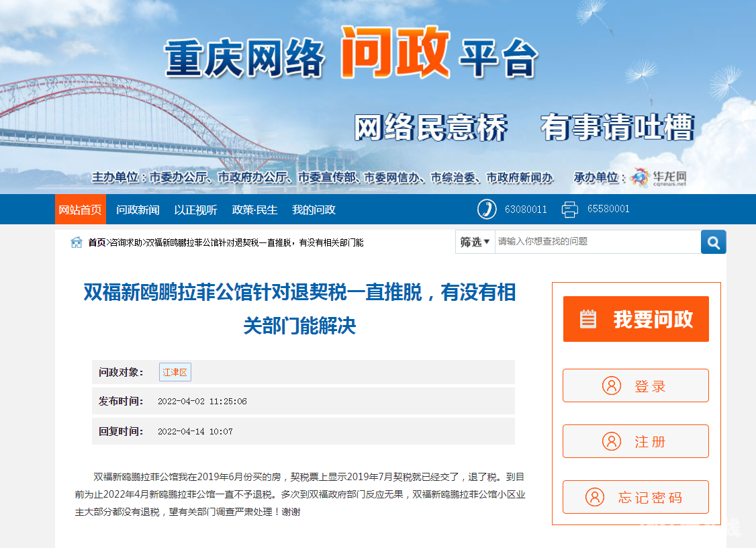Click the post time 2022-04-02 11:25:06
Image resolution: width=756 pixels, height=548 pixels.
pos(202,402)
